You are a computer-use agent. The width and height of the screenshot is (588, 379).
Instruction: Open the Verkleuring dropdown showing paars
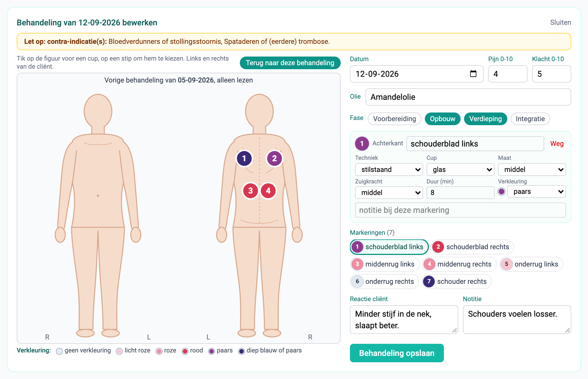(536, 192)
